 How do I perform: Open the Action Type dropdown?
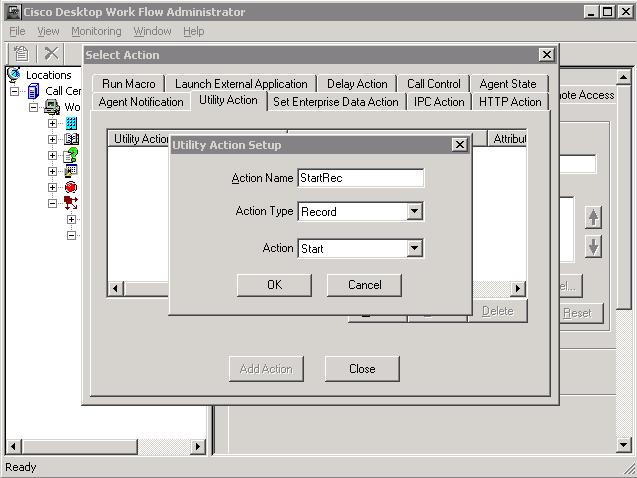(x=414, y=211)
